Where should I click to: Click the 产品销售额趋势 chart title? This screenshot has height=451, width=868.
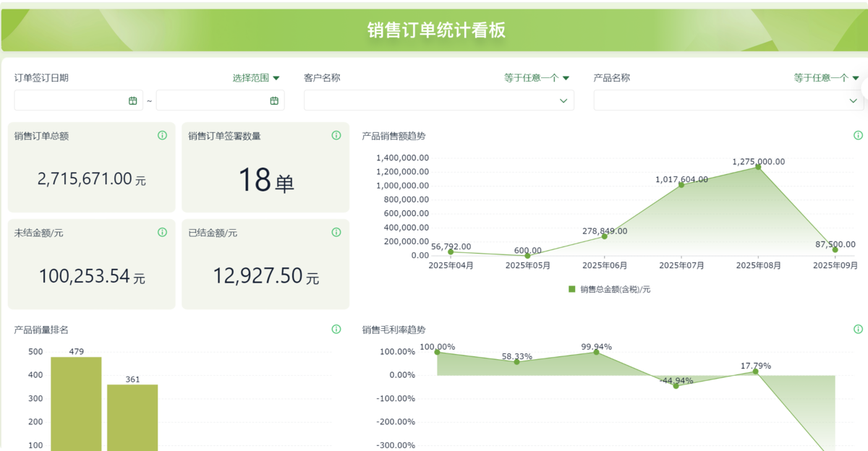point(393,135)
